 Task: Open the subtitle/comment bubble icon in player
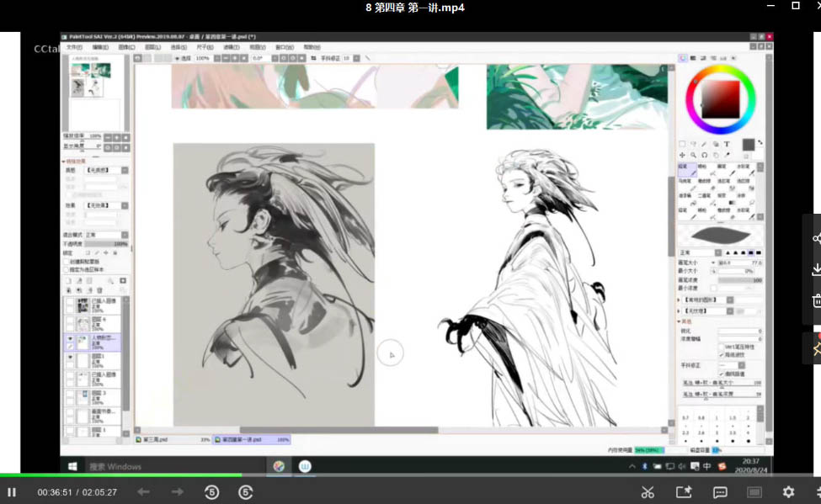point(720,492)
